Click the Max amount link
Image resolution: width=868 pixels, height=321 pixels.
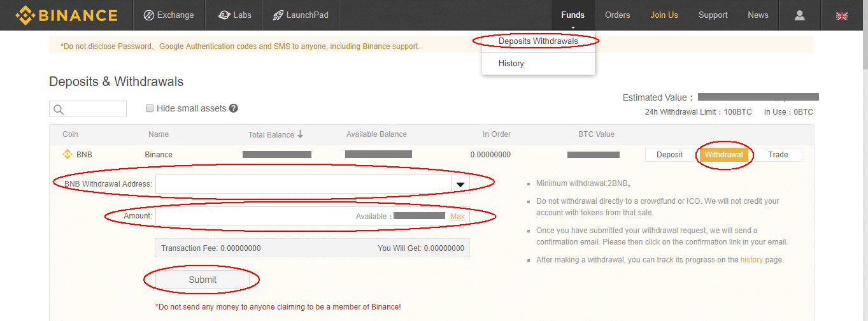(x=457, y=217)
